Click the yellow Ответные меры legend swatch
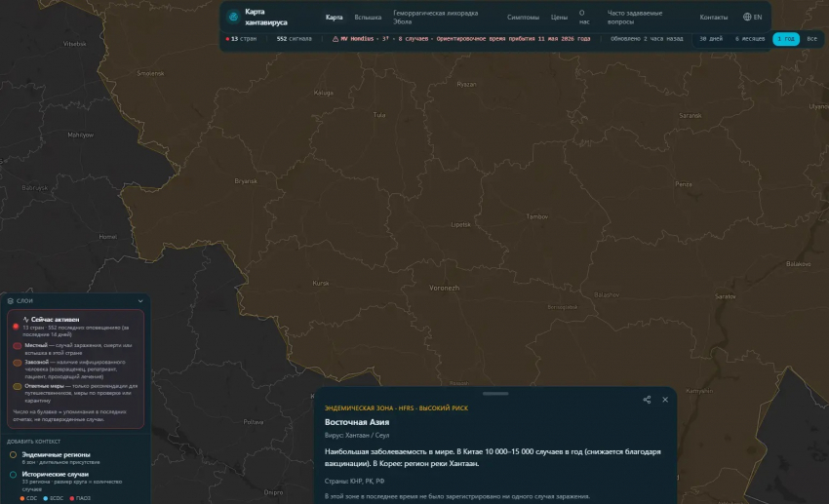This screenshot has width=829, height=504. 18,386
